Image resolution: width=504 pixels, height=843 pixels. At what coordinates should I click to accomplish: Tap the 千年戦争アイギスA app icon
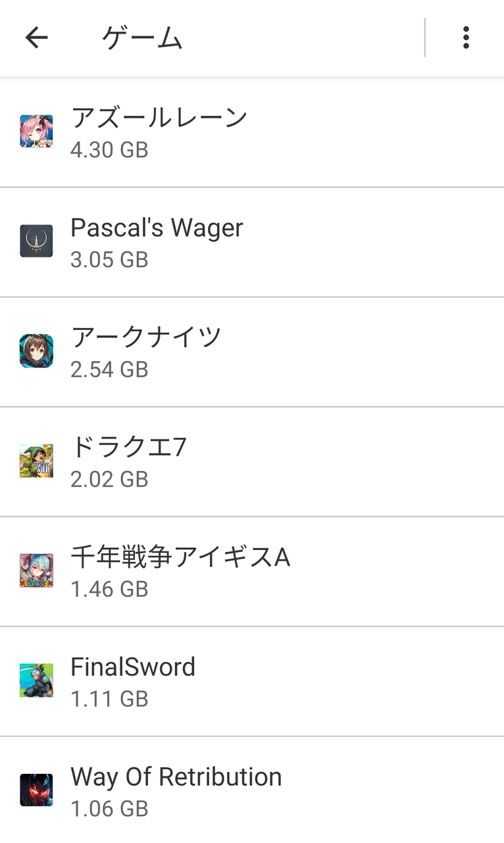[36, 570]
